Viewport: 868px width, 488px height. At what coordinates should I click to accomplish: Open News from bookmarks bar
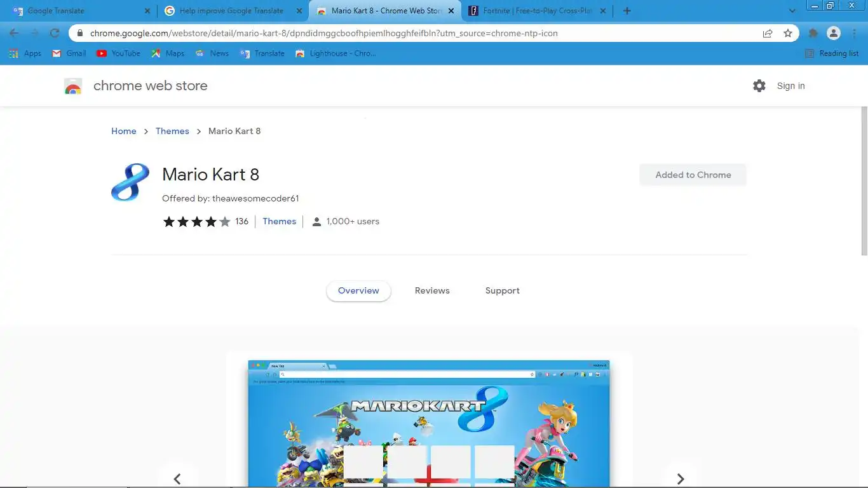212,53
